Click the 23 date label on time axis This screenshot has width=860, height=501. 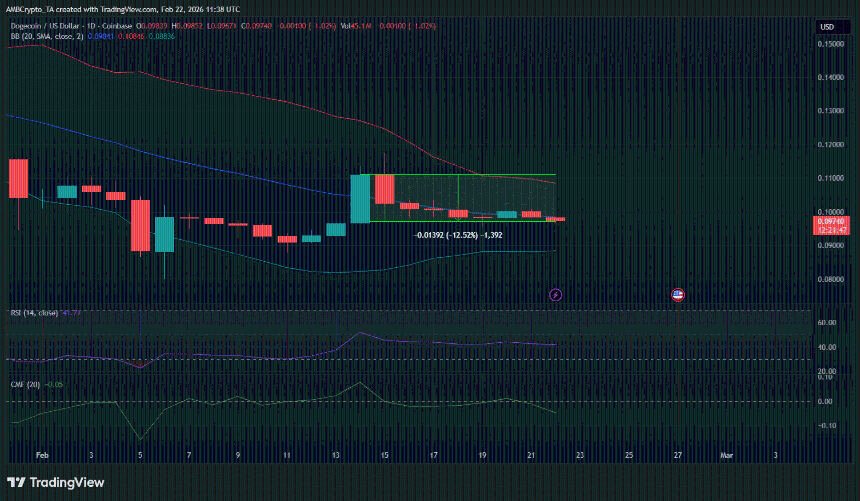(x=580, y=455)
